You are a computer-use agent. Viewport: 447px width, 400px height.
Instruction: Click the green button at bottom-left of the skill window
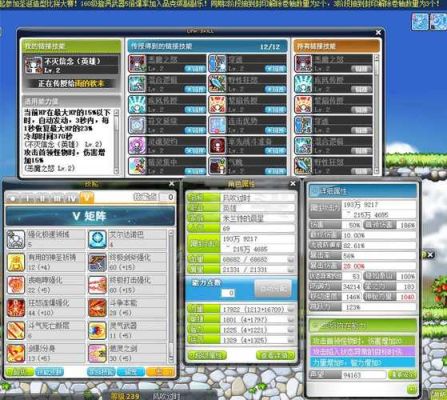(20, 372)
